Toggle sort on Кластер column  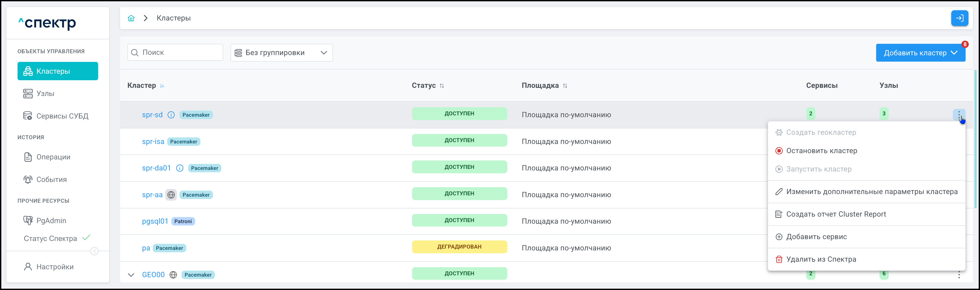[162, 86]
